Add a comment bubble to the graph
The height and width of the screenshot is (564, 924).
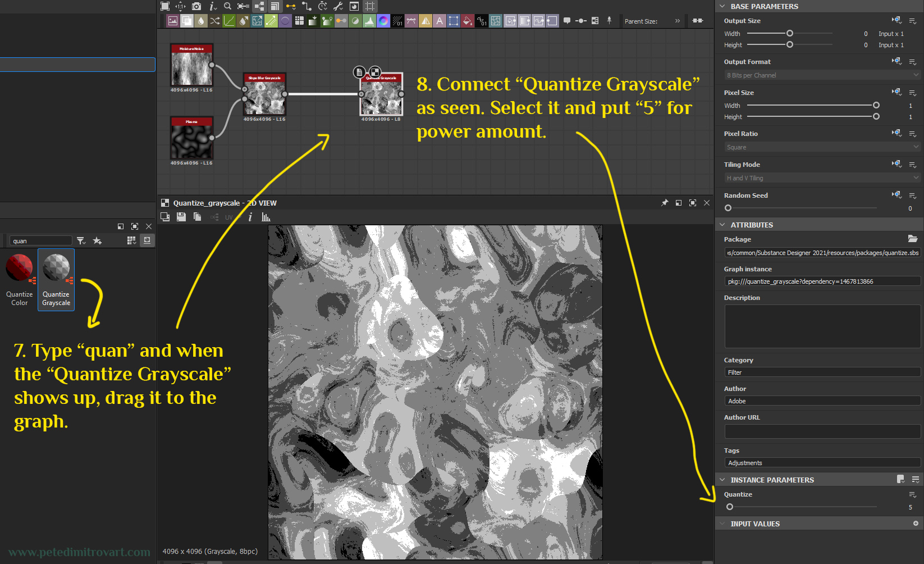coord(567,21)
